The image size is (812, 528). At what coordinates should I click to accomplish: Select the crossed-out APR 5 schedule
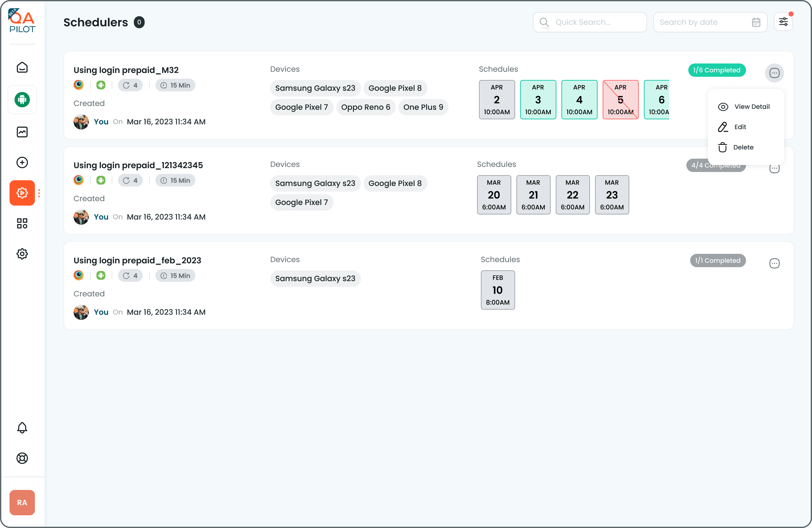[x=620, y=100]
